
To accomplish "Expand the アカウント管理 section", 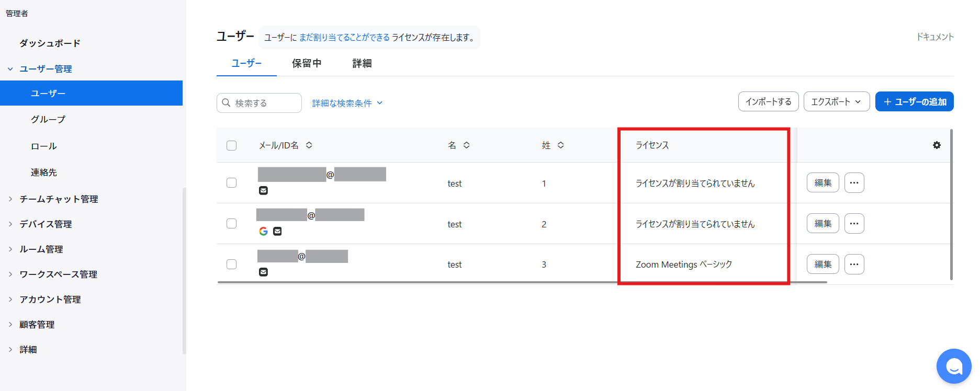I will (x=10, y=300).
